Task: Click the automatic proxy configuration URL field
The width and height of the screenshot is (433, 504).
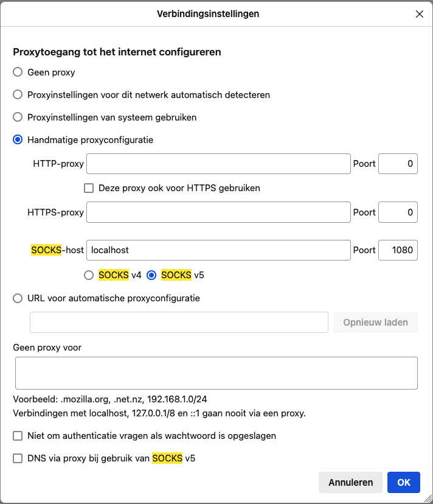Action: [179, 322]
